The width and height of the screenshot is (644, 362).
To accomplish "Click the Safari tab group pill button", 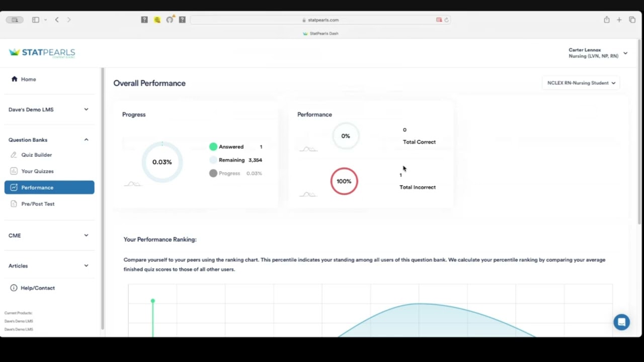I will (x=15, y=20).
